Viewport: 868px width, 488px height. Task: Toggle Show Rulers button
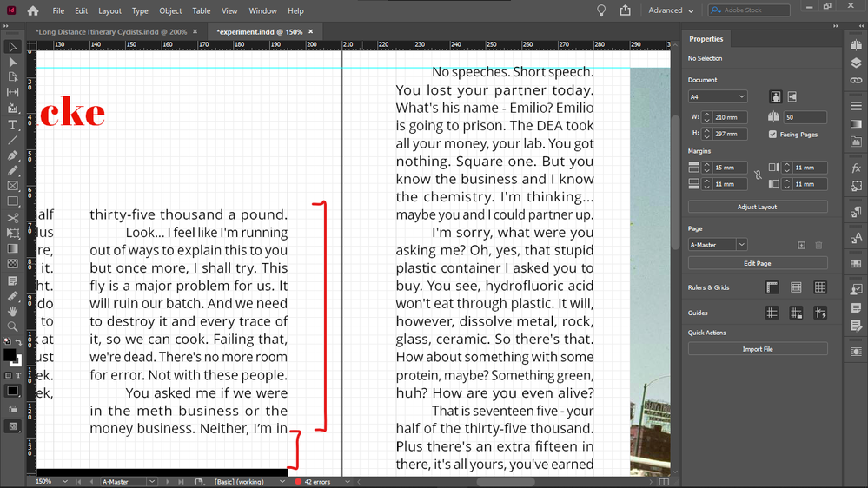click(x=772, y=287)
